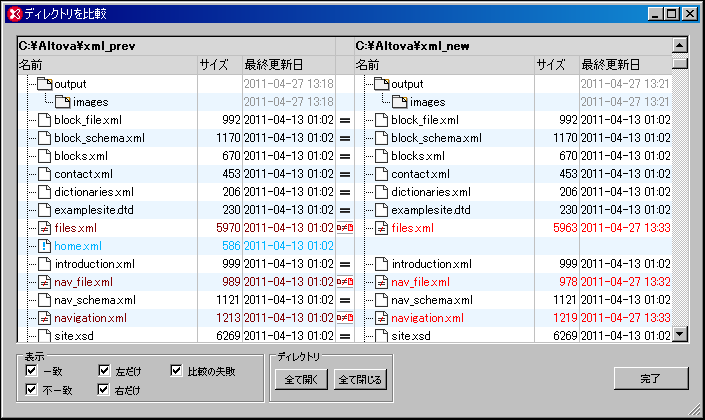
Task: Toggle the 左だけ checkbox
Action: point(104,371)
